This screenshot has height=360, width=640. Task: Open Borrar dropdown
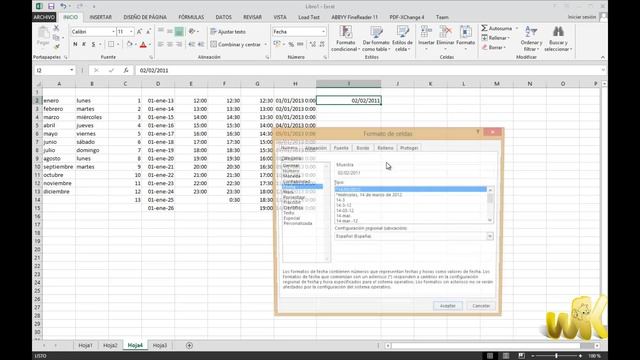tap(493, 47)
